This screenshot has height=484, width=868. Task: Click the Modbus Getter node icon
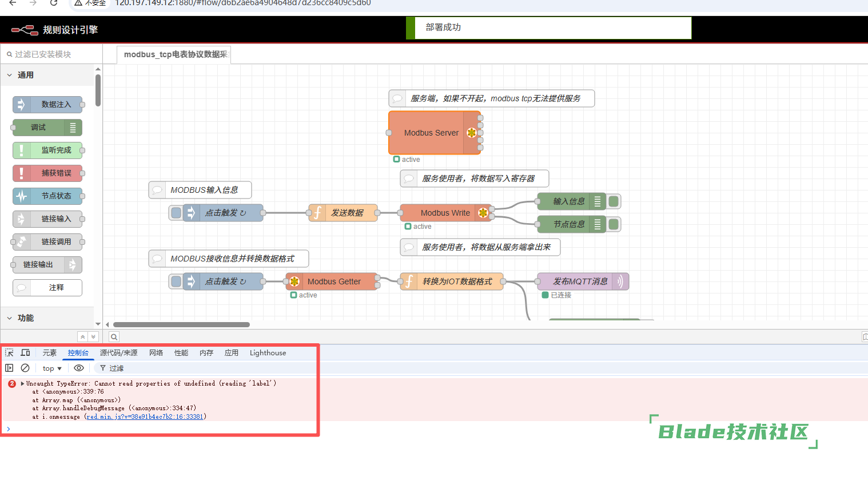tap(294, 281)
